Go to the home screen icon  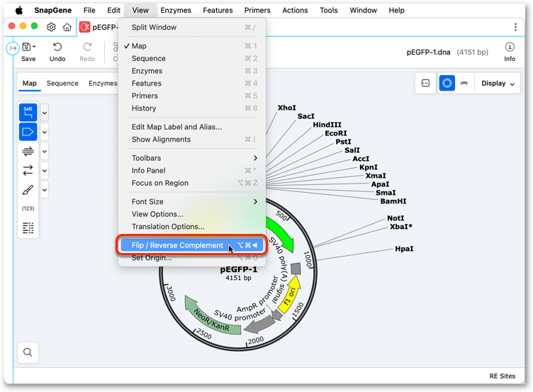[x=67, y=27]
